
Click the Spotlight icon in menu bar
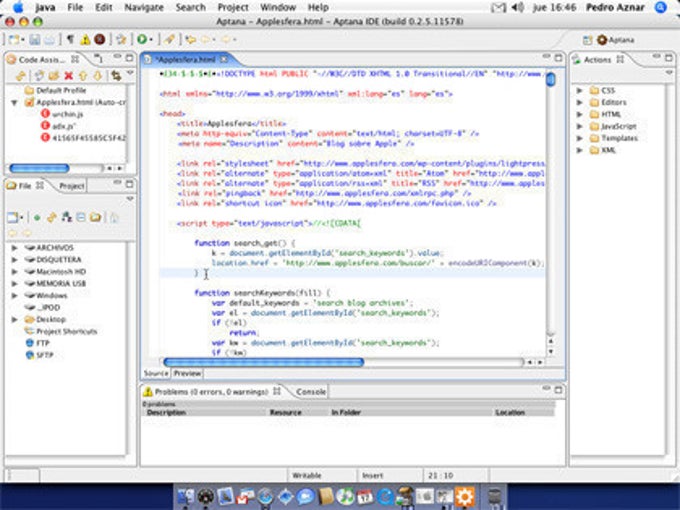tap(660, 7)
